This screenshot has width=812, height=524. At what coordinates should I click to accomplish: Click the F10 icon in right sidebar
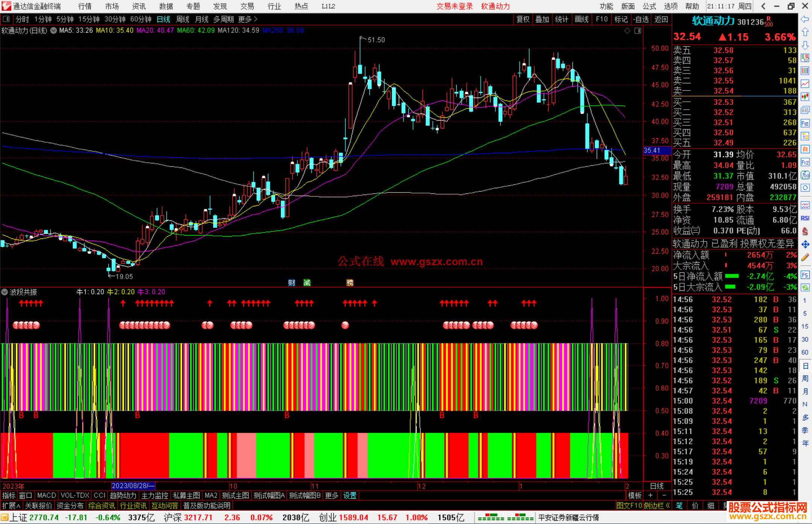[805, 123]
